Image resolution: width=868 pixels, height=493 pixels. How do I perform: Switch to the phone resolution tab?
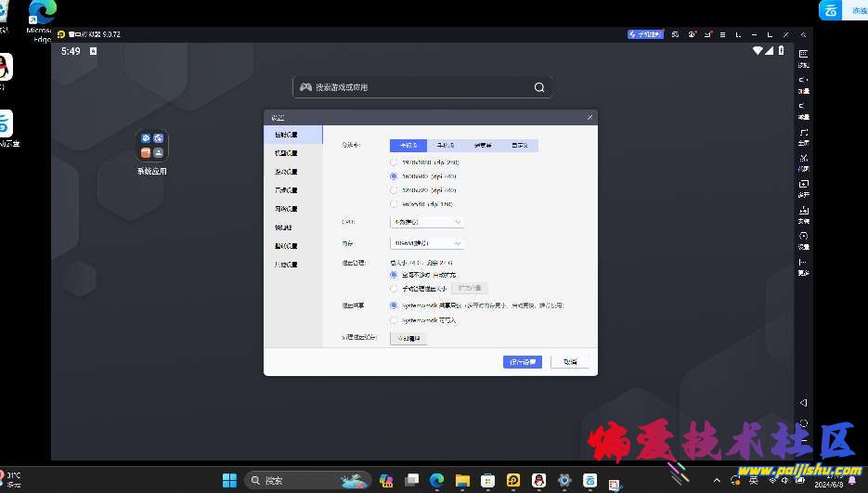coord(445,145)
